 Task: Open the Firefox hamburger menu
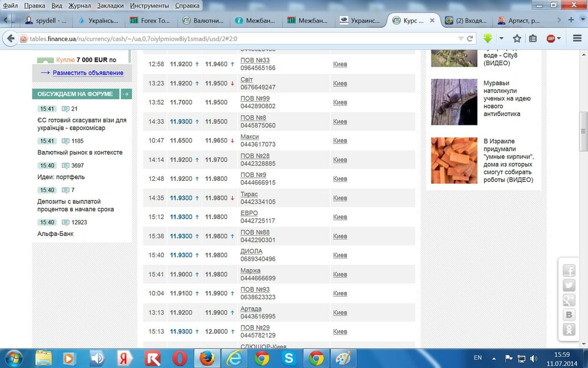[x=577, y=38]
